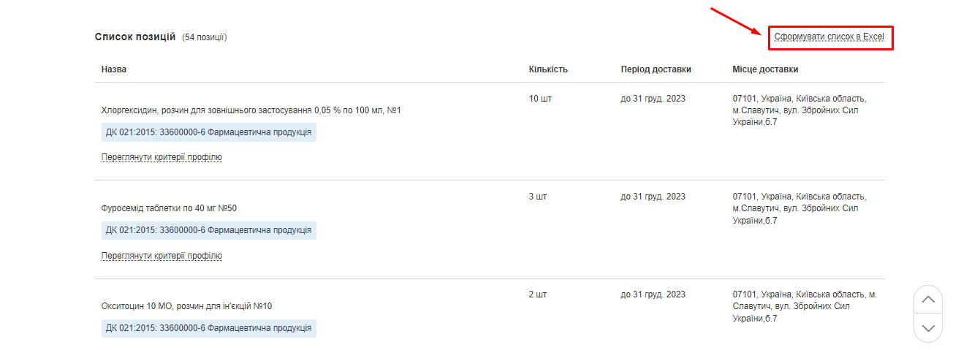Select the Хлоргексидин item name
Image resolution: width=980 pixels, height=350 pixels.
(251, 110)
